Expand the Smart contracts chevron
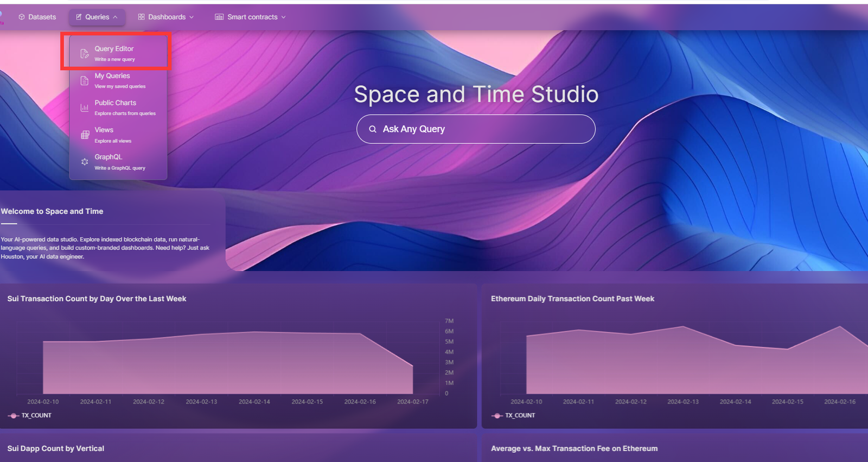This screenshot has width=868, height=462. 283,17
